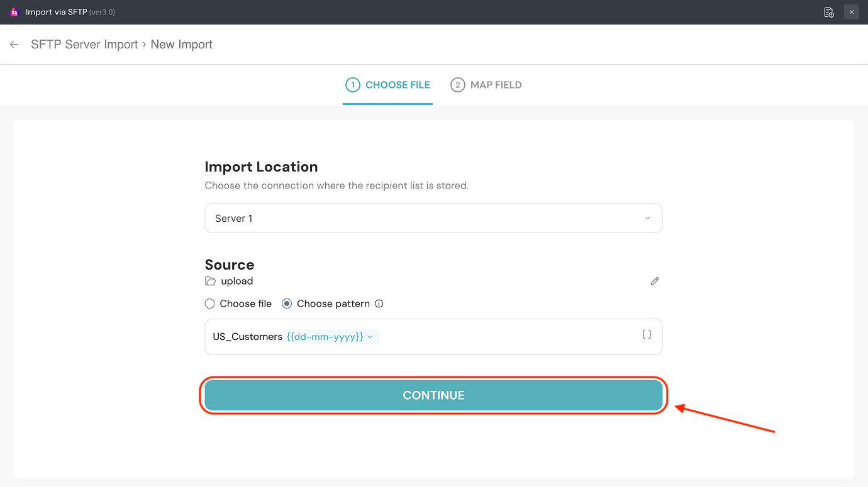Click the curly braces insert-variable icon

pos(647,334)
